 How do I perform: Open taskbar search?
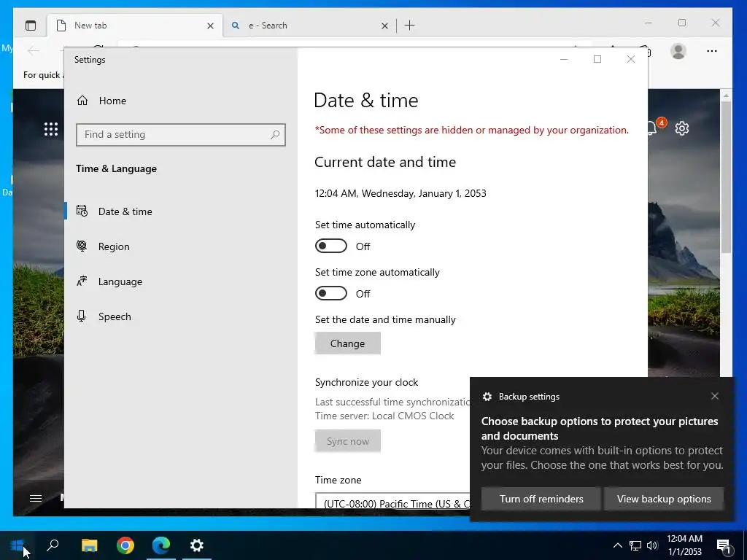[x=53, y=545]
